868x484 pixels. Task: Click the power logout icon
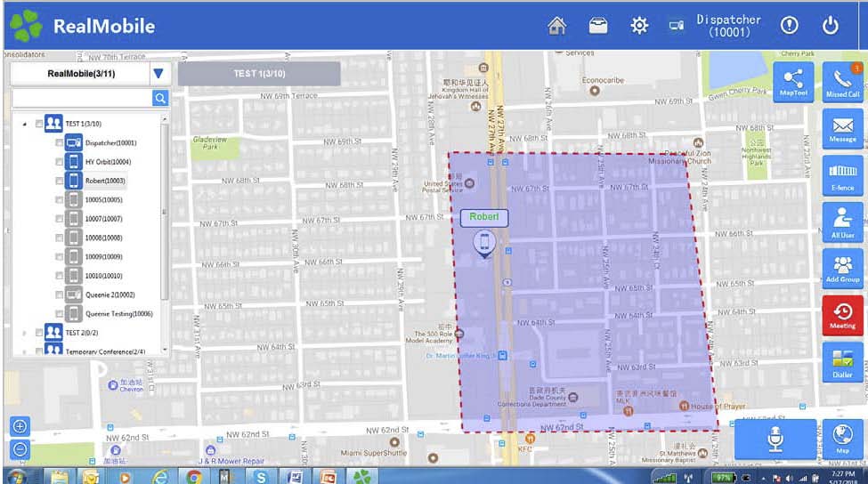pos(831,26)
